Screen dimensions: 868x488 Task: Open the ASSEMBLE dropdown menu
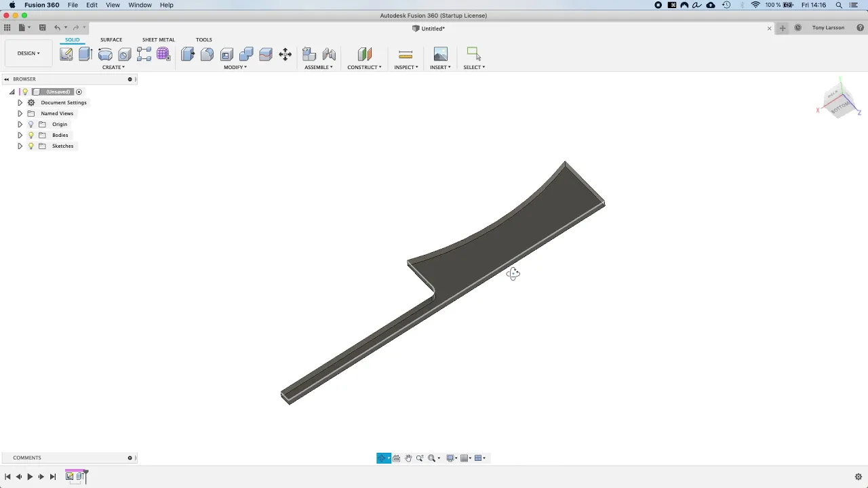319,67
